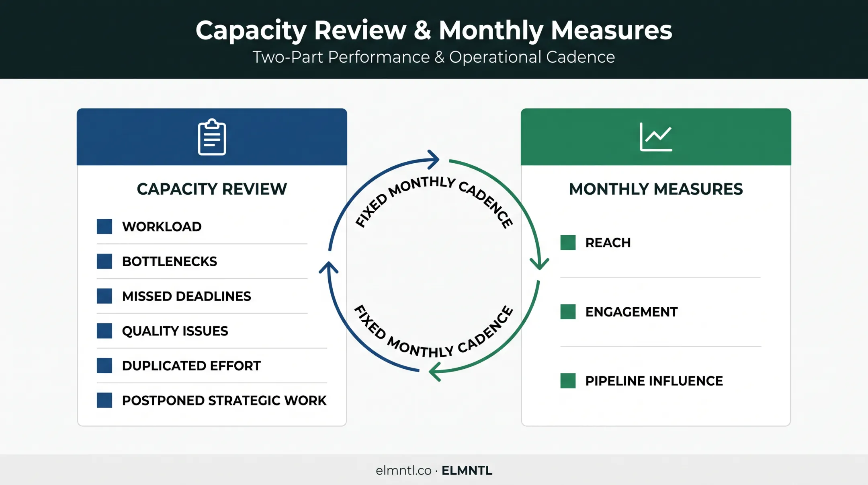Image resolution: width=868 pixels, height=485 pixels.
Task: Select the ENGAGEMENT measure text
Action: click(x=631, y=312)
